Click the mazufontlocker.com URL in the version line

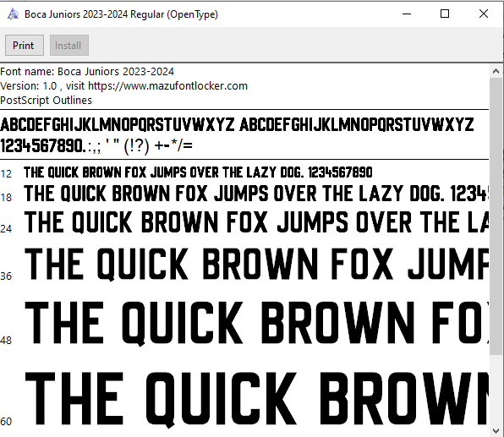coord(167,86)
